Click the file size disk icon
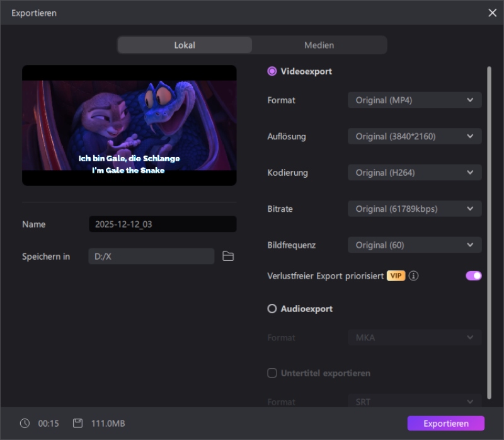Viewport: 504px width, 440px height. (77, 424)
